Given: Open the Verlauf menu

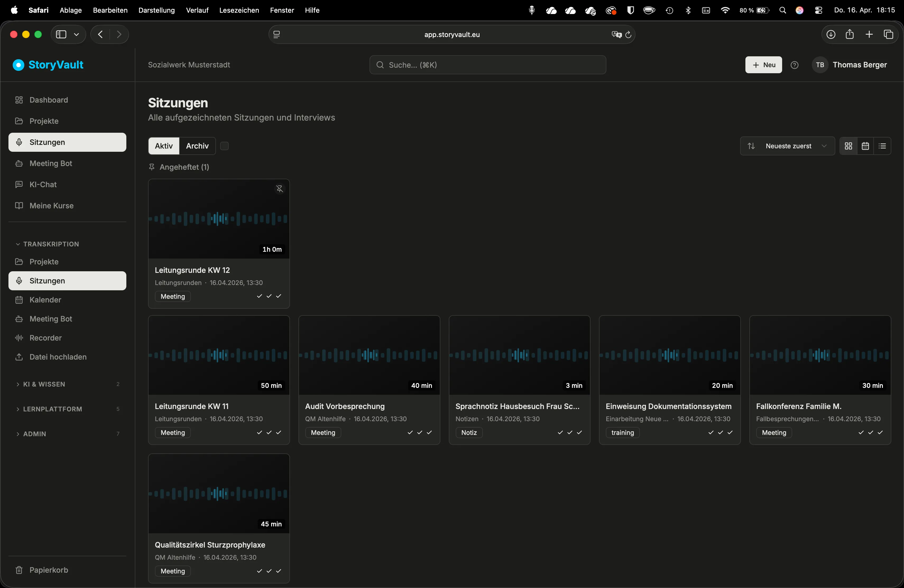Looking at the screenshot, I should (197, 10).
